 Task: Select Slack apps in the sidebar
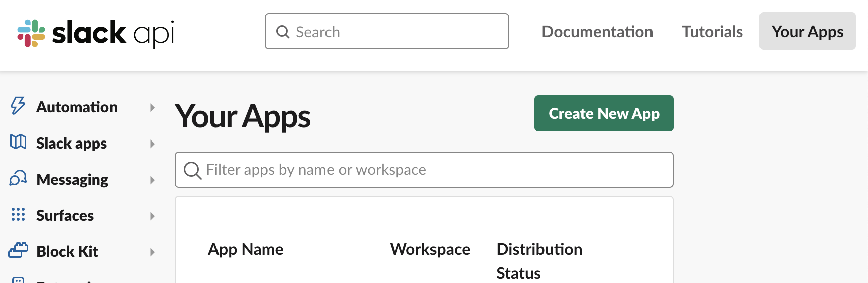[71, 144]
